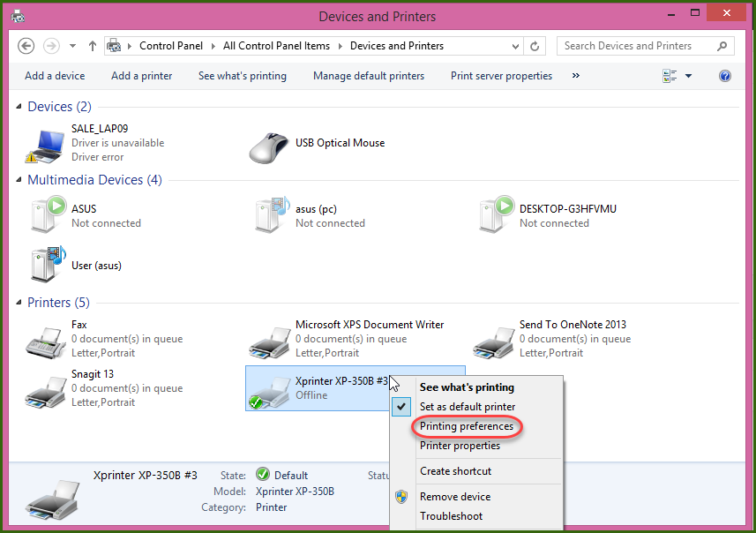Click the Devices (2) group heading
Screen dimensions: 756x533
[x=59, y=107]
